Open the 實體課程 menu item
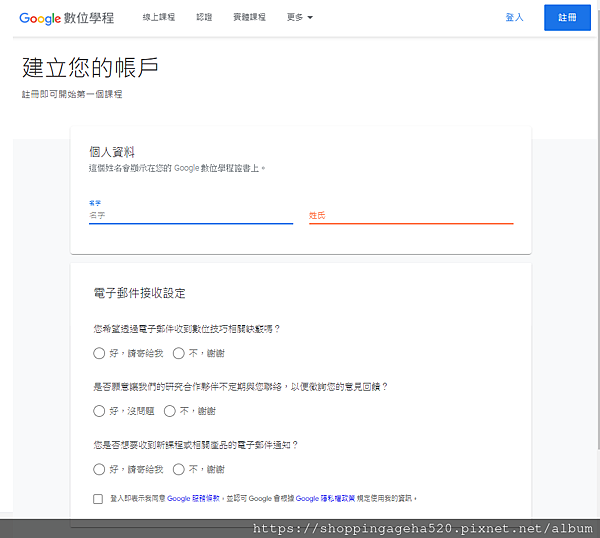600x538 pixels. [249, 17]
